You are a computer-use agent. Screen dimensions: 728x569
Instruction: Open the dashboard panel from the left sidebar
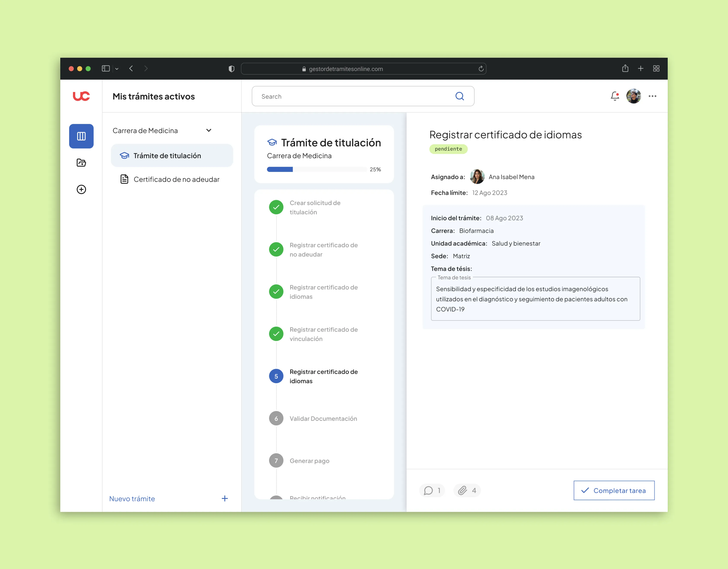81,136
